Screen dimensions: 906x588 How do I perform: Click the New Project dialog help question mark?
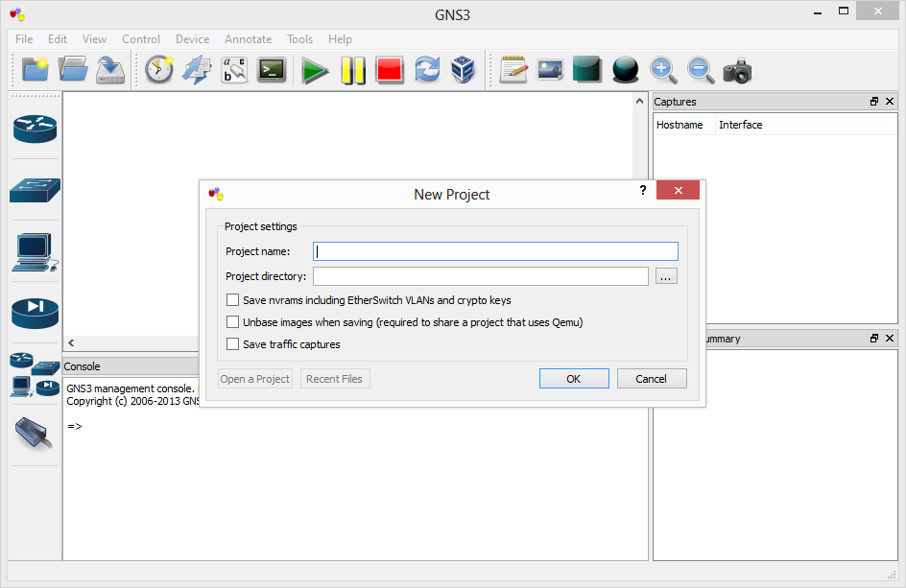(642, 190)
